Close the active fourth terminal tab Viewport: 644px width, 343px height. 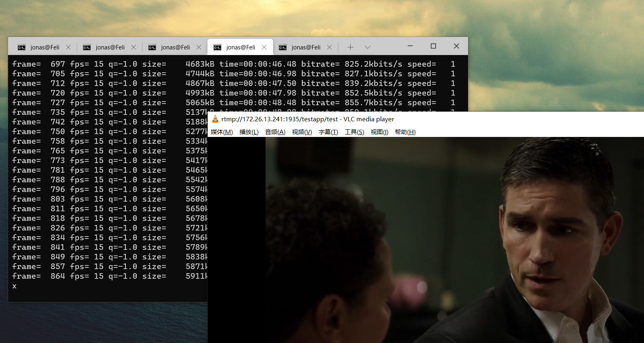coord(264,47)
